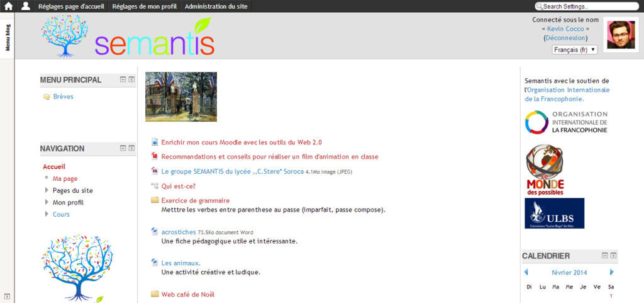Click the tree logo under navigation

click(x=77, y=268)
